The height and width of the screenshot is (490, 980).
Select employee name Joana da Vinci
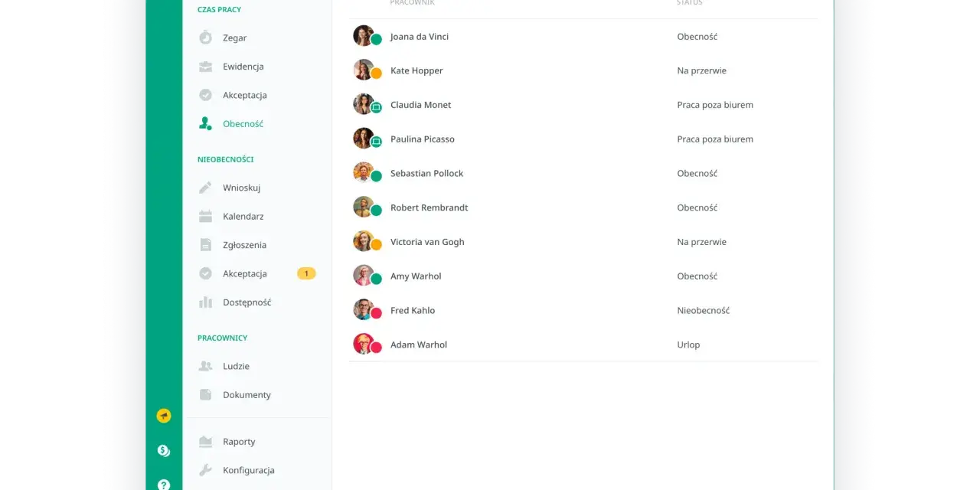(420, 37)
